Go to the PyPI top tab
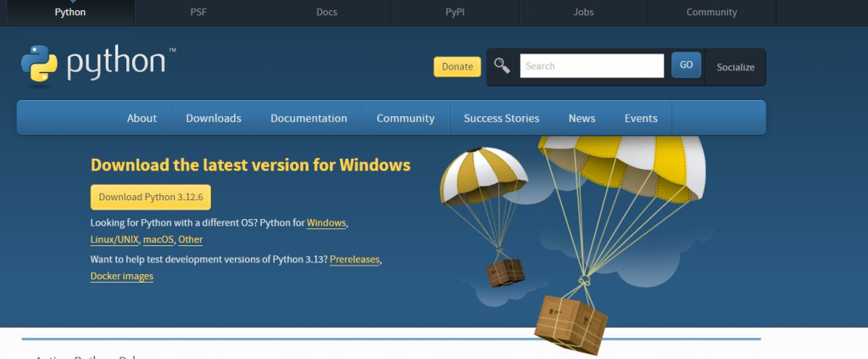868x359 pixels. (455, 12)
